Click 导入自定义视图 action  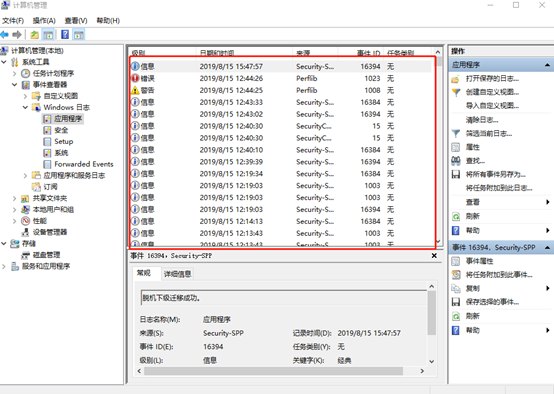pyautogui.click(x=492, y=105)
